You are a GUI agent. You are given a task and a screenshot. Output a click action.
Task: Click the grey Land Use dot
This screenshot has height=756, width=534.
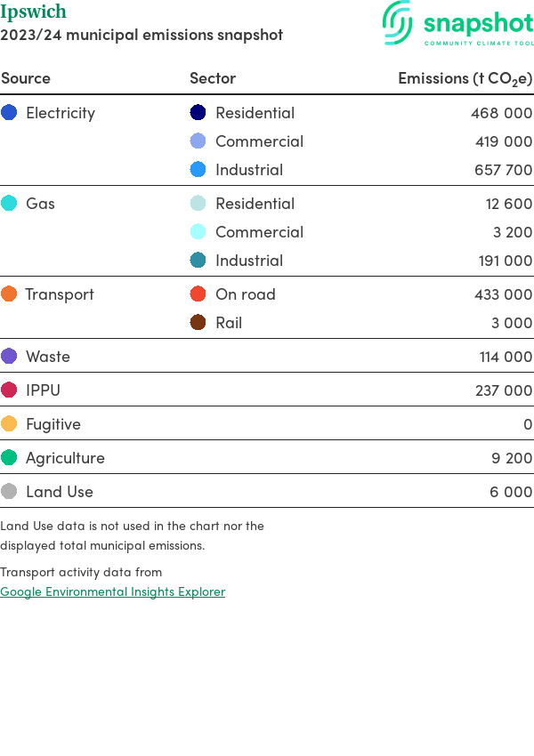click(9, 492)
